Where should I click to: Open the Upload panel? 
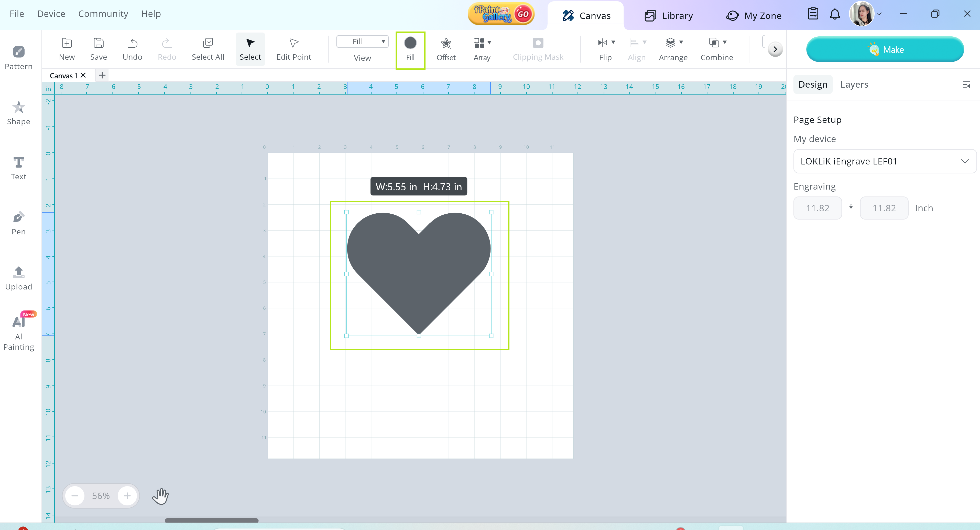click(x=18, y=278)
